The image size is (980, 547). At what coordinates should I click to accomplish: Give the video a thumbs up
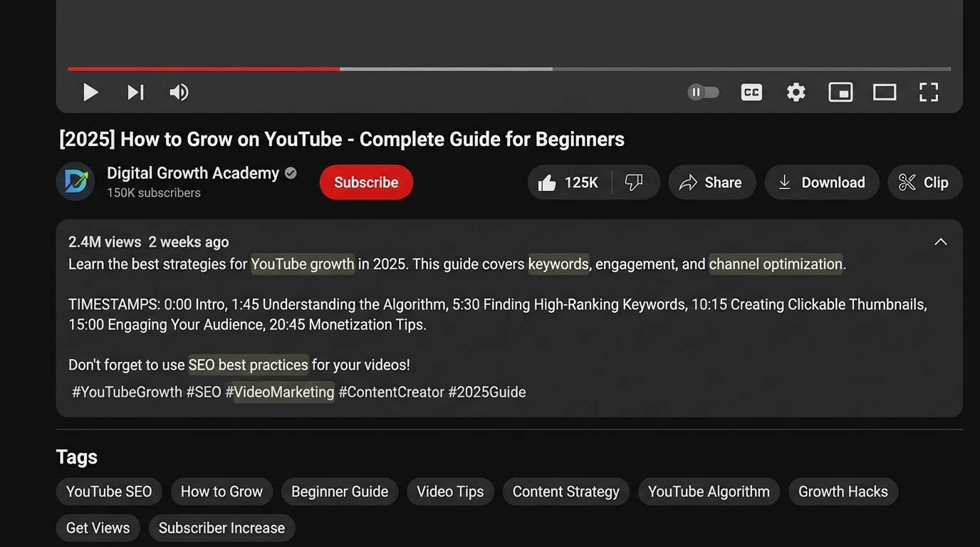coord(563,182)
